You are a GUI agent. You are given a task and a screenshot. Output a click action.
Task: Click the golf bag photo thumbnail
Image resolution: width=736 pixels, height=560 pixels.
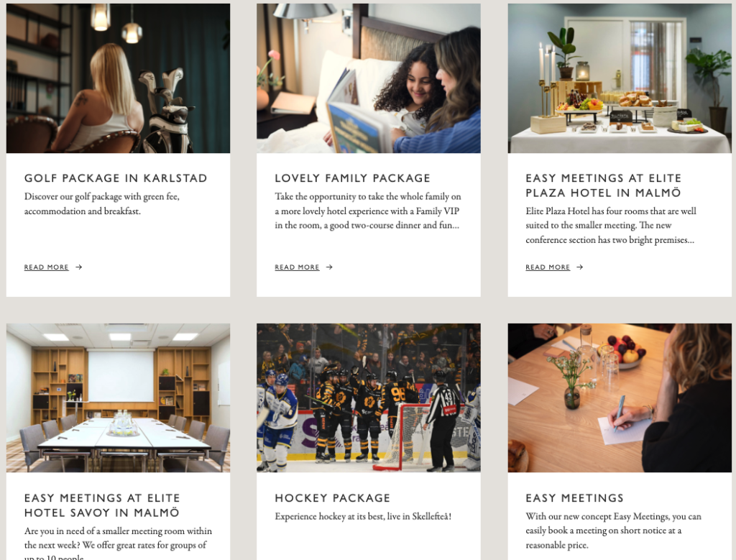[119, 78]
